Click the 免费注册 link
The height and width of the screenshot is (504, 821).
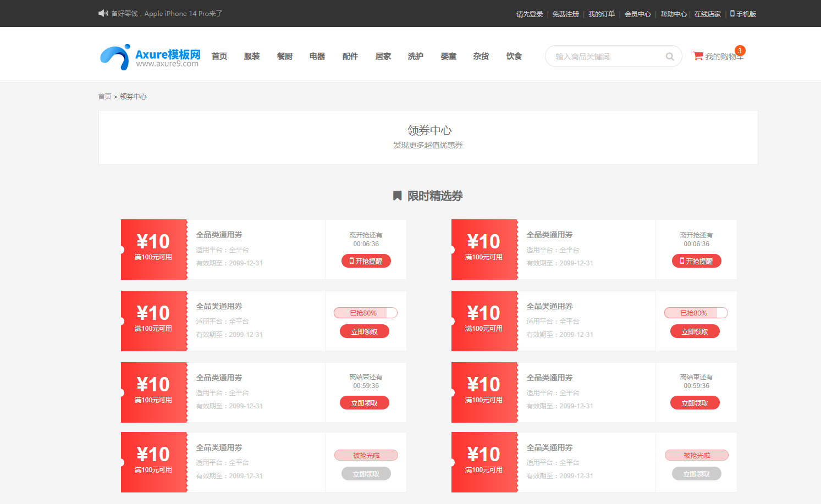[x=566, y=14]
